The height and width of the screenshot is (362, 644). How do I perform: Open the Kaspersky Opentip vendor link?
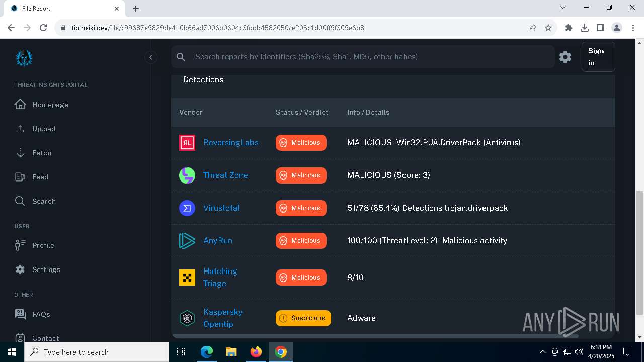(x=223, y=318)
